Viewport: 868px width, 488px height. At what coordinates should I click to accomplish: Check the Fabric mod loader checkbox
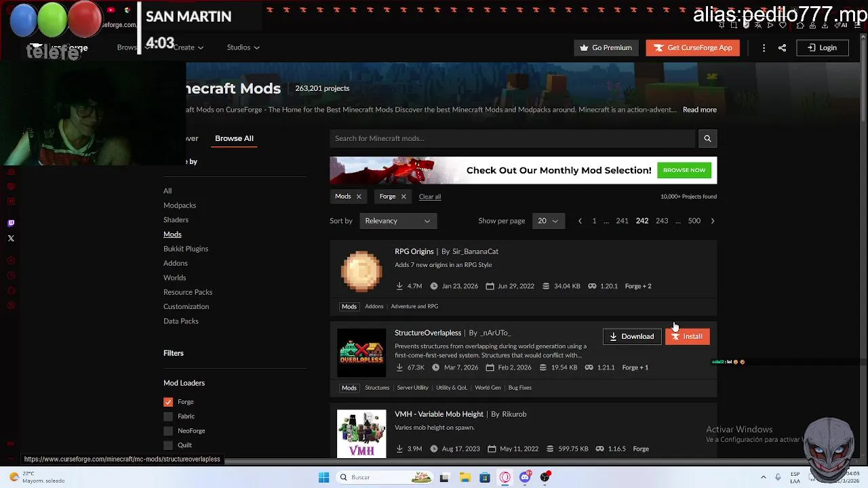168,416
